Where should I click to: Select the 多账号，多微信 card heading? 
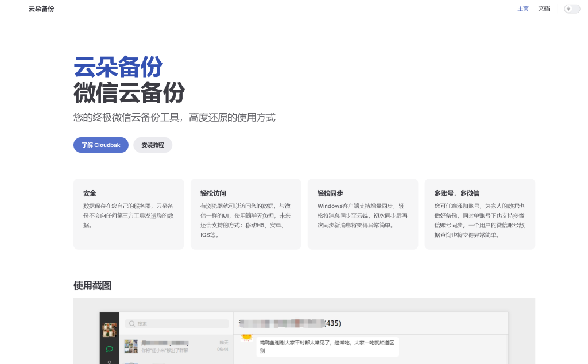(x=457, y=193)
